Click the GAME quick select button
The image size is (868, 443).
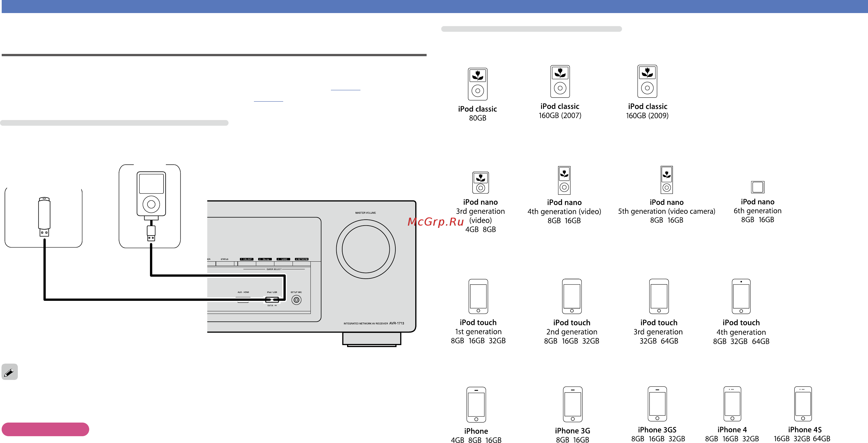pyautogui.click(x=283, y=259)
